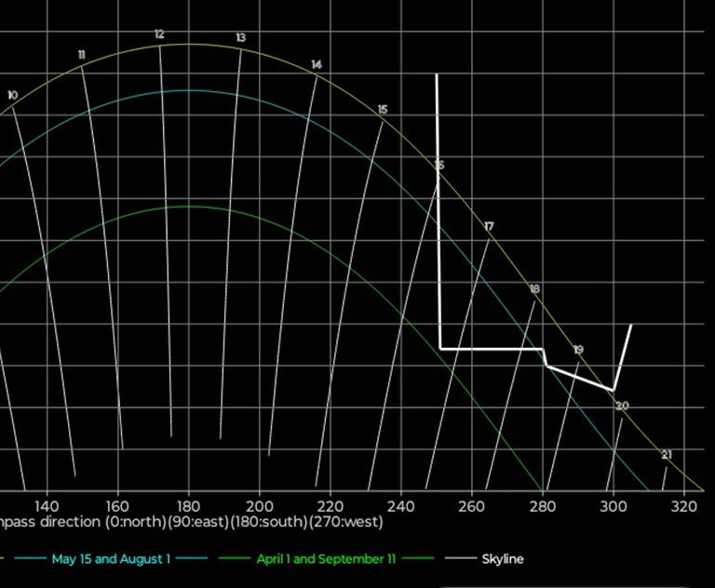This screenshot has height=588, width=715.
Task: Click the green line swatch after 'April 1 and September 11'
Action: (x=420, y=559)
